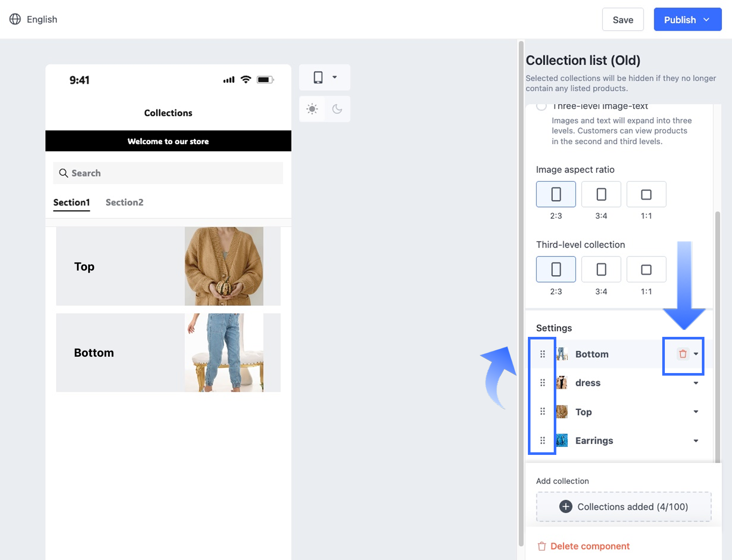This screenshot has height=560, width=732.
Task: Choose 2:3 image aspect ratio
Action: click(556, 194)
